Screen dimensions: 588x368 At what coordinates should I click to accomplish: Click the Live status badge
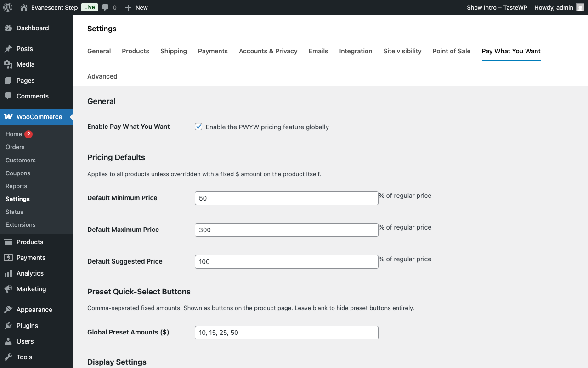[90, 7]
